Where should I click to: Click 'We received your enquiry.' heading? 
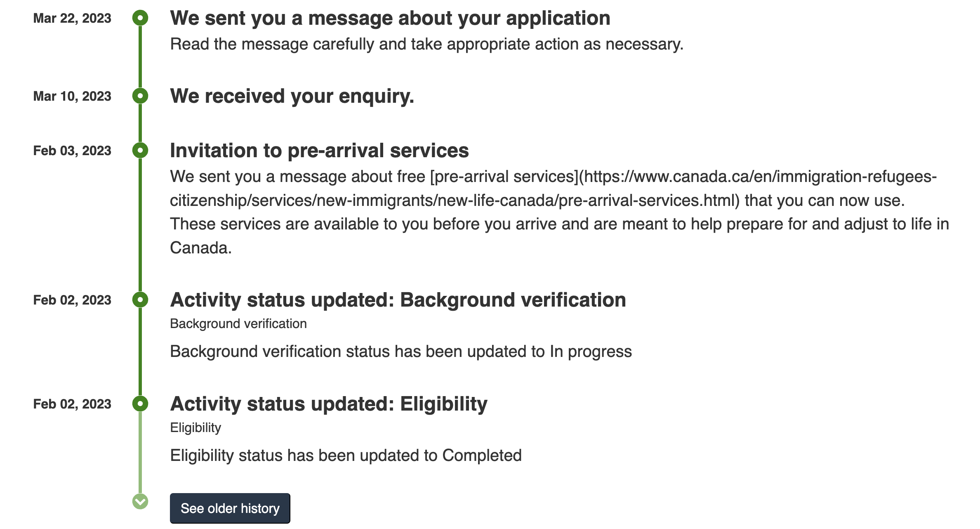click(292, 96)
